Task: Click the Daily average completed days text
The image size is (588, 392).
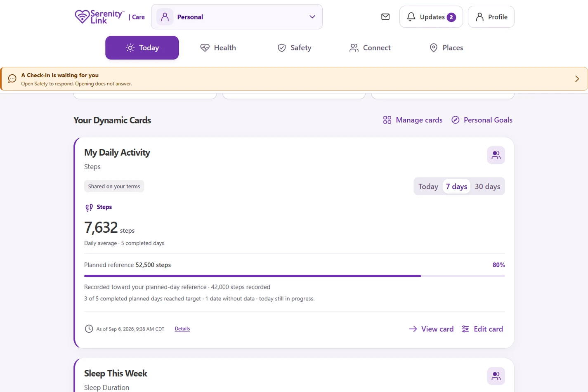Action: pyautogui.click(x=124, y=243)
